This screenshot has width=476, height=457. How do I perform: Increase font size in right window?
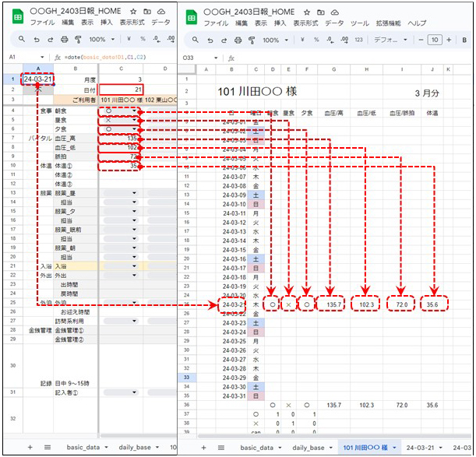[x=449, y=40]
